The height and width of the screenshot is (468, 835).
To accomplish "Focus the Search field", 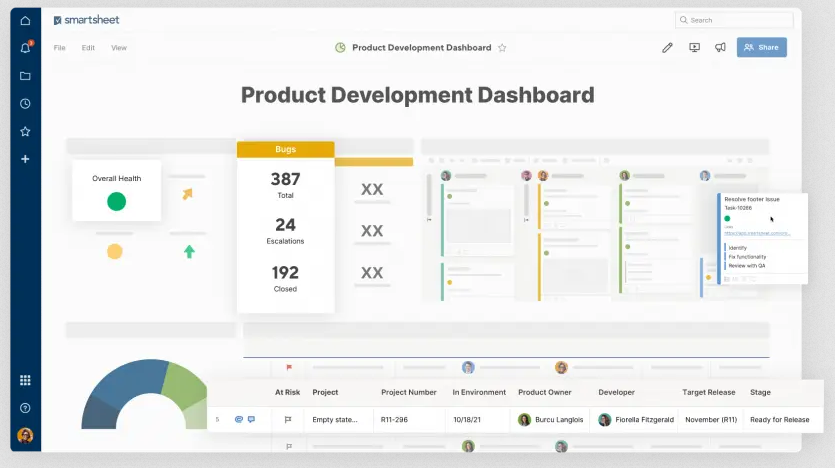I will (x=734, y=20).
